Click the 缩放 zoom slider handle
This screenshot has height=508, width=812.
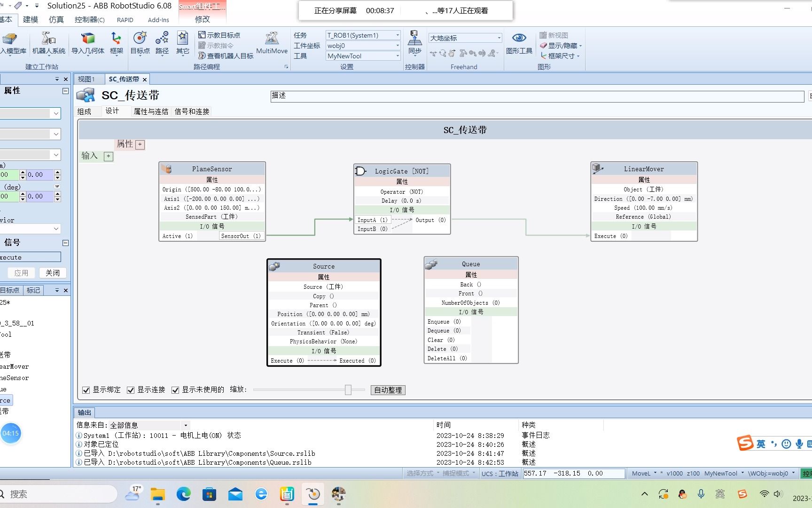pos(348,389)
